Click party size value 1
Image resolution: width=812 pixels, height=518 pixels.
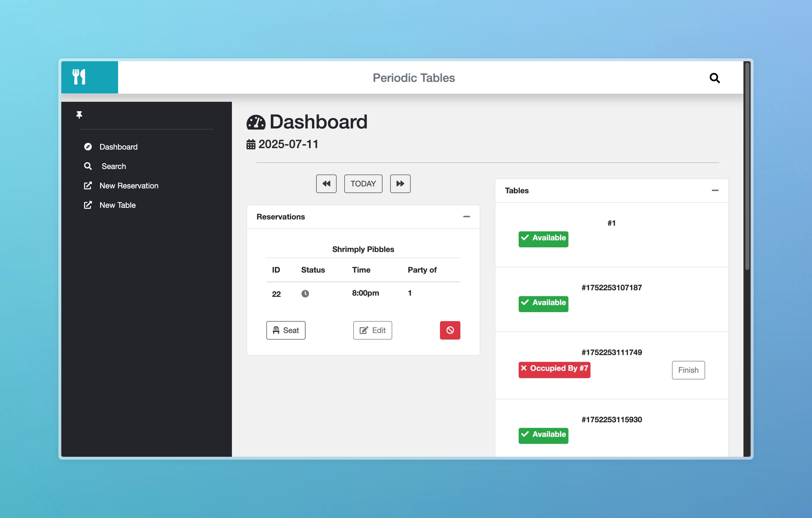tap(410, 293)
